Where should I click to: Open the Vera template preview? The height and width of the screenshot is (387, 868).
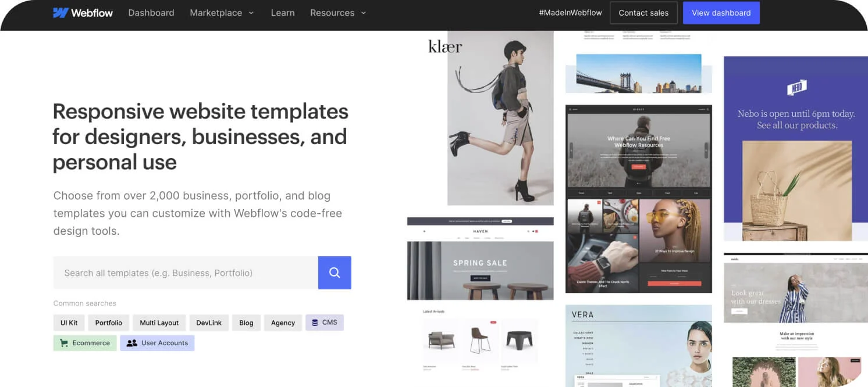coord(639,346)
